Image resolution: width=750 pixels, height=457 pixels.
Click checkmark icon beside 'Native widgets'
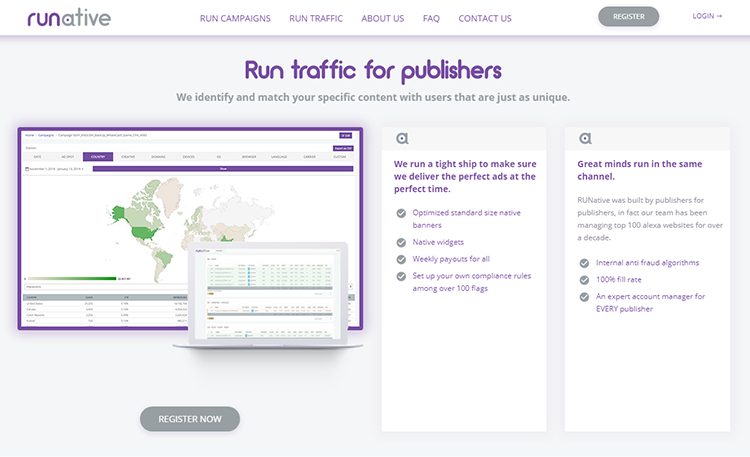(401, 243)
